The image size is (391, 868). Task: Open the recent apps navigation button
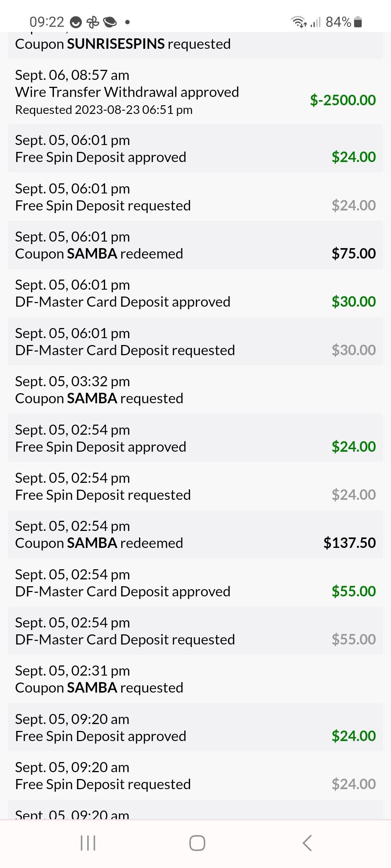88,843
